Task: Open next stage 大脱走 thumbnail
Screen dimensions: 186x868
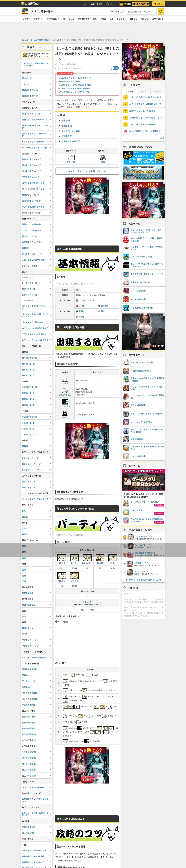Action: (103, 158)
